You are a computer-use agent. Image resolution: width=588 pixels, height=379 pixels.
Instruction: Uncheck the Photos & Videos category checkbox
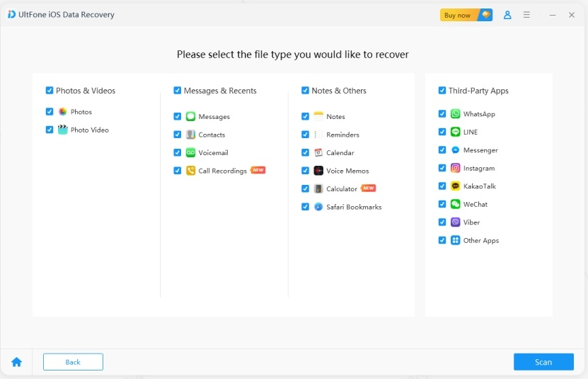coord(50,91)
